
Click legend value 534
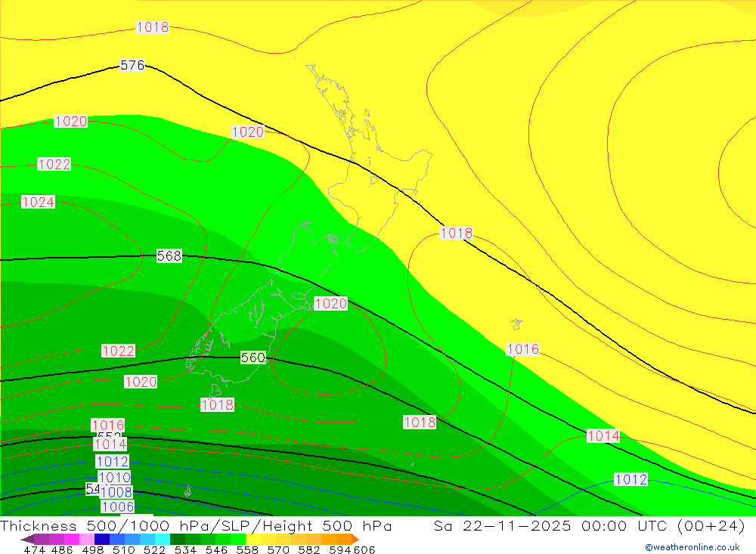185,549
